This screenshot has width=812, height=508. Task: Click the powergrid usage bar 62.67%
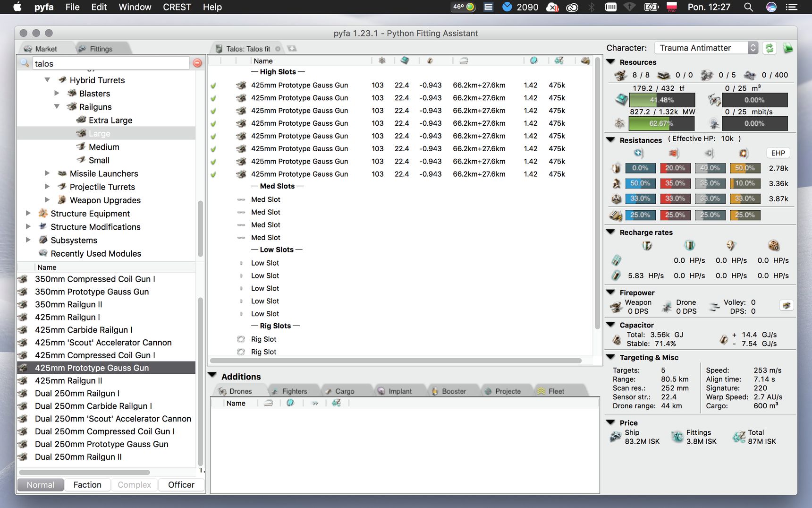point(662,123)
